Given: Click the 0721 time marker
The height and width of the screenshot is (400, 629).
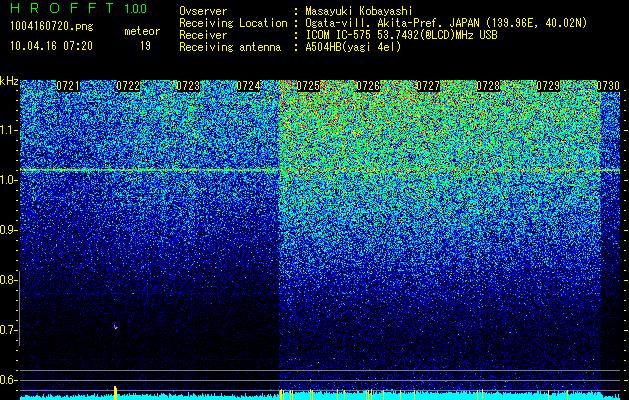Looking at the screenshot, I should point(68,86).
